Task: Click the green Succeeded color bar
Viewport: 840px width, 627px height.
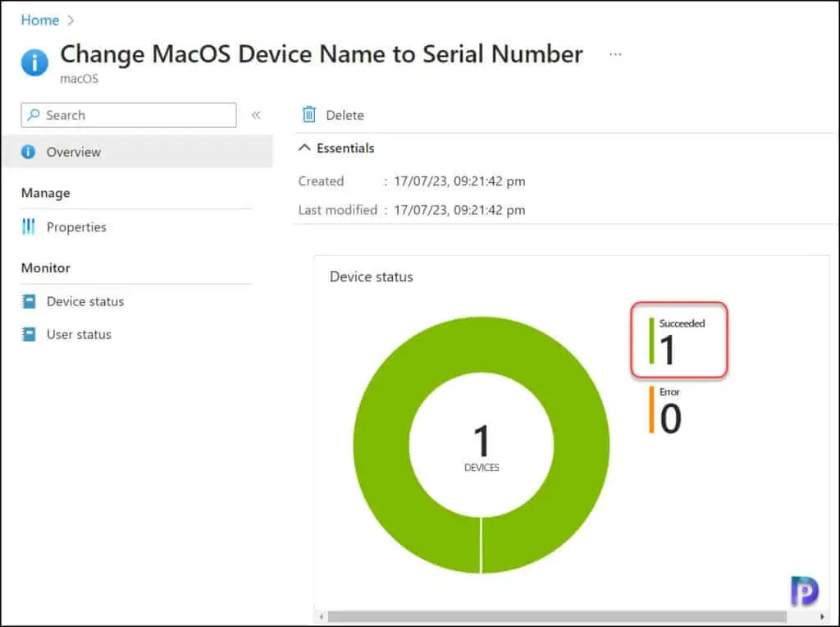Action: [651, 341]
